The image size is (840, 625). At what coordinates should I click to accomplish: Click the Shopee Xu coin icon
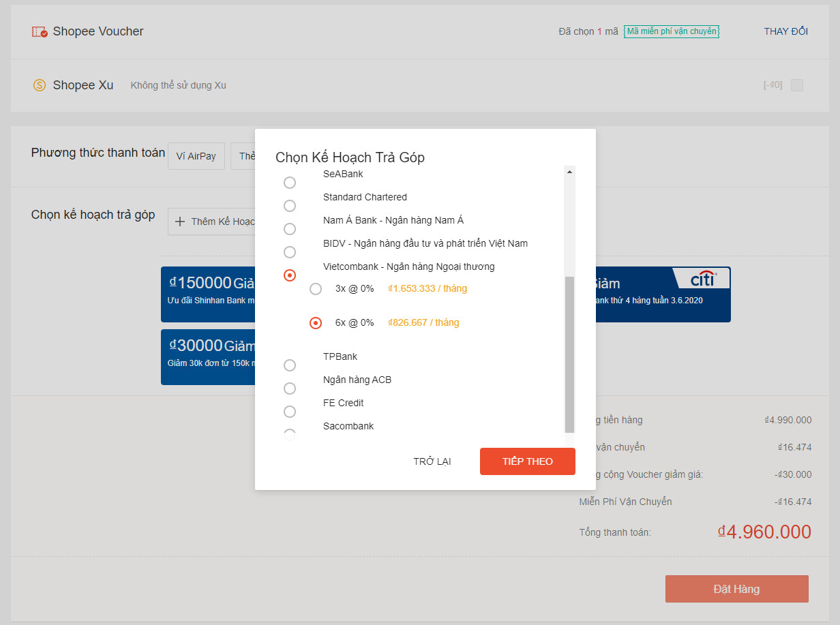pos(40,85)
